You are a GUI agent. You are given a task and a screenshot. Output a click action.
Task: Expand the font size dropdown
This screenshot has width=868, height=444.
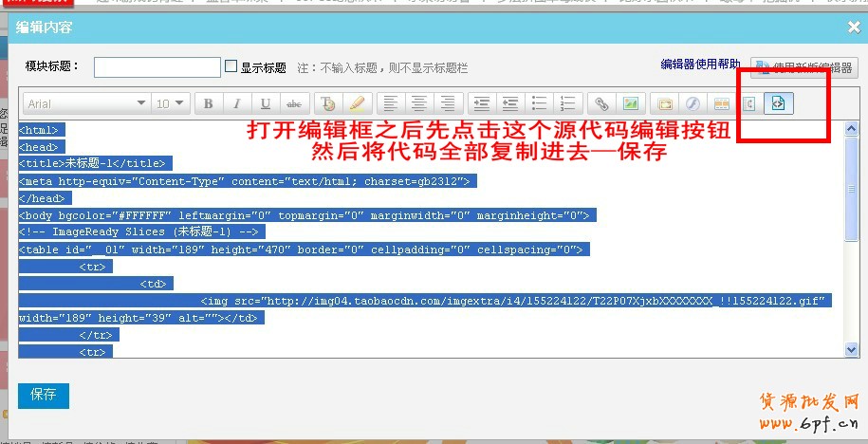172,103
